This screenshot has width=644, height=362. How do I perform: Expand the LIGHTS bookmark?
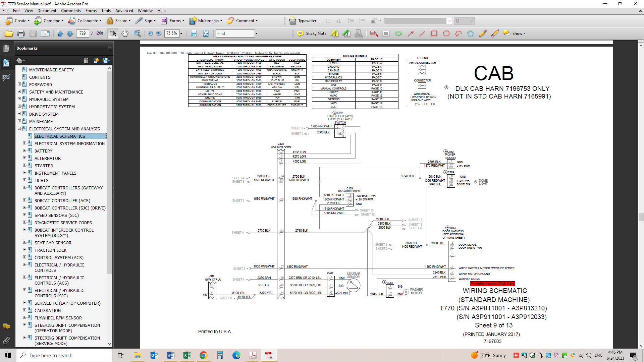point(24,180)
